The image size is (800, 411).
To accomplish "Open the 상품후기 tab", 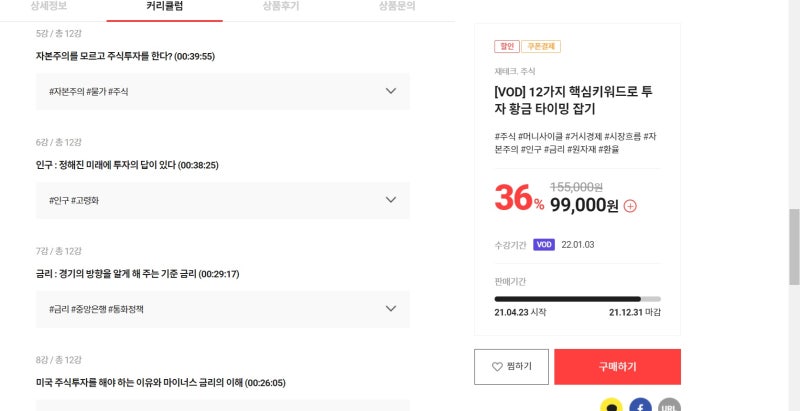I will click(281, 7).
